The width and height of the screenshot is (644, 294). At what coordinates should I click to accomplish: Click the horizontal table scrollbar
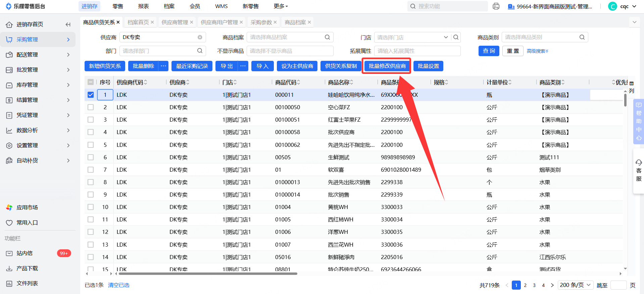[208, 274]
